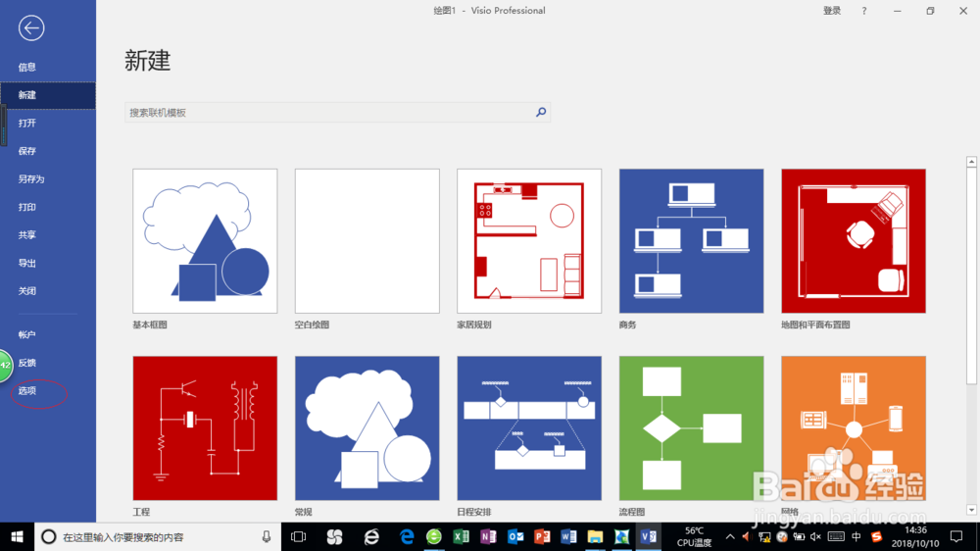980x551 pixels.
Task: Click the touch keyboard tray icon
Action: [x=836, y=536]
